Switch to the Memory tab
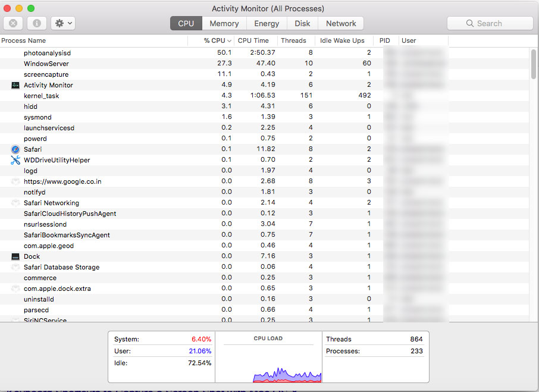 [224, 23]
